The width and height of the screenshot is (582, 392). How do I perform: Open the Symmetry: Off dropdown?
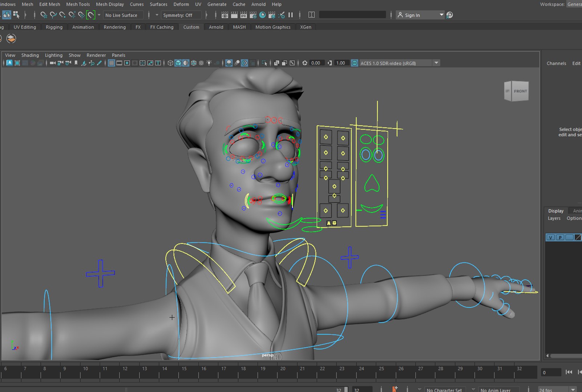point(181,15)
